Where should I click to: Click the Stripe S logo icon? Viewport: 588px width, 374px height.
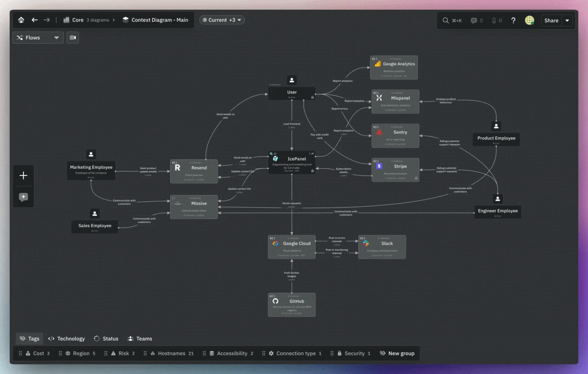pyautogui.click(x=379, y=166)
